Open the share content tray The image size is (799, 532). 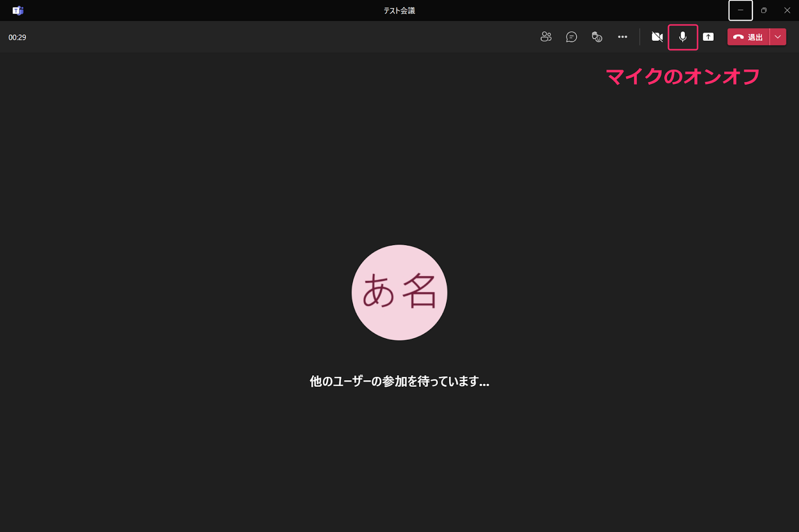click(x=708, y=37)
